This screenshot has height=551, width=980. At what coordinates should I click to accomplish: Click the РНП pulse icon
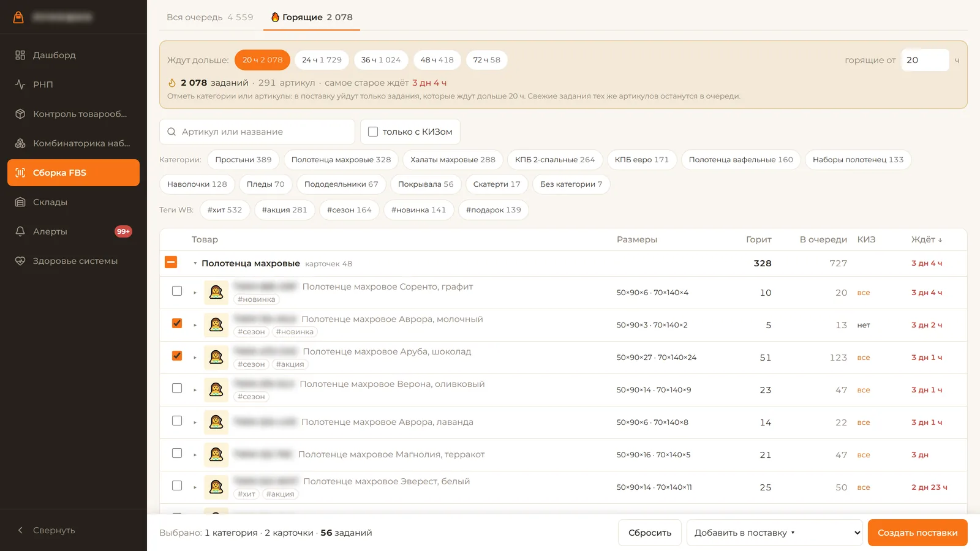tap(20, 84)
